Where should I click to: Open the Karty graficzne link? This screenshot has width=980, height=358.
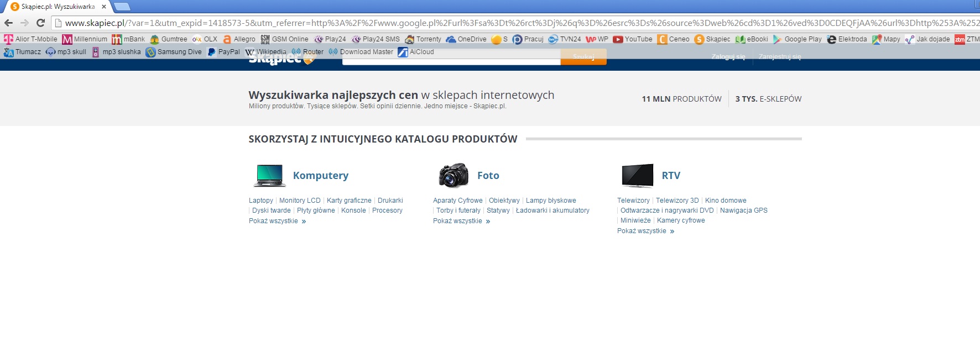pyautogui.click(x=349, y=201)
